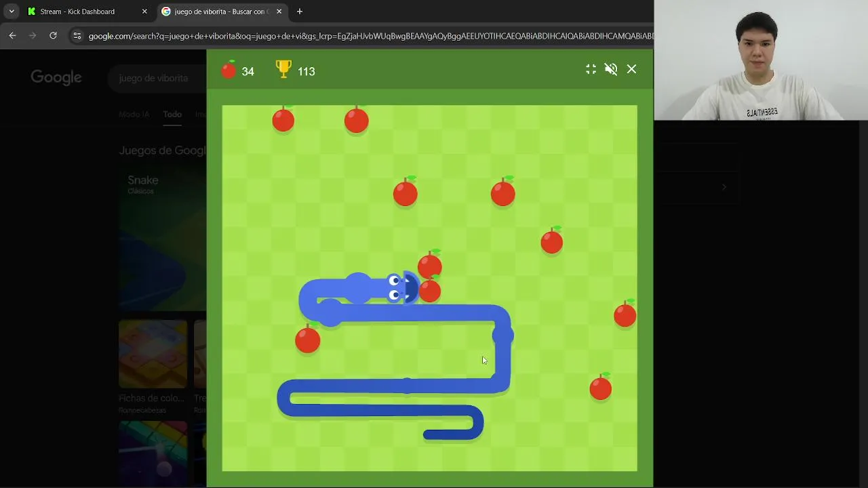Image resolution: width=868 pixels, height=488 pixels.
Task: View site information icon in address bar
Action: click(77, 36)
